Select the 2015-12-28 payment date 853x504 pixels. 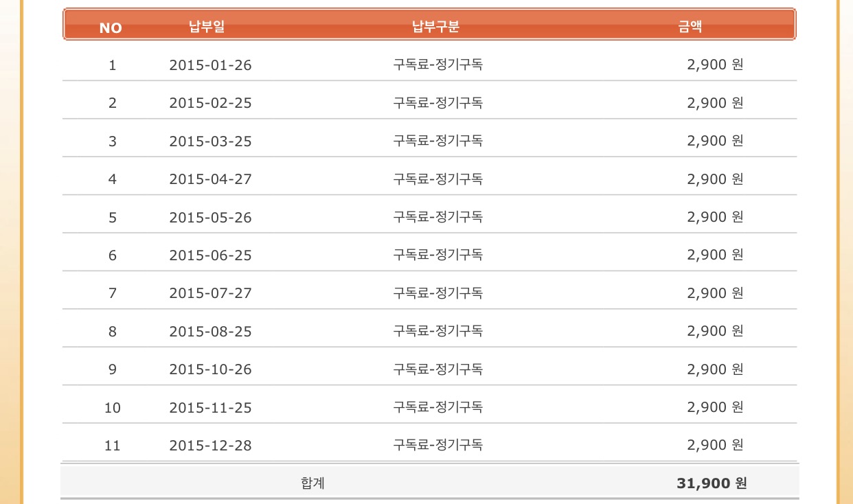point(210,446)
